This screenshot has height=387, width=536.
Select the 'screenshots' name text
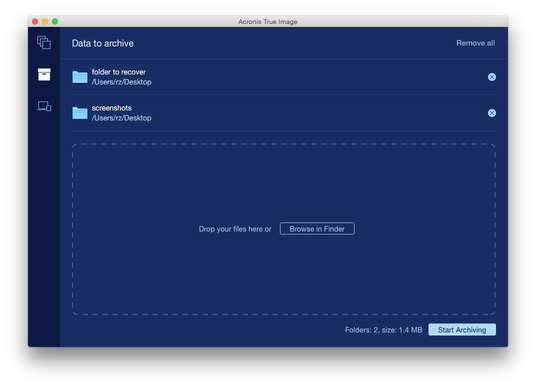[x=111, y=108]
